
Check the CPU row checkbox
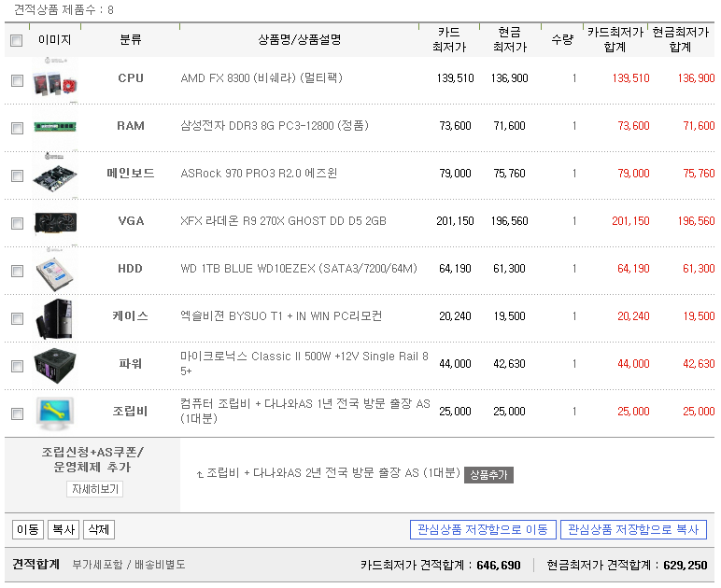point(17,80)
